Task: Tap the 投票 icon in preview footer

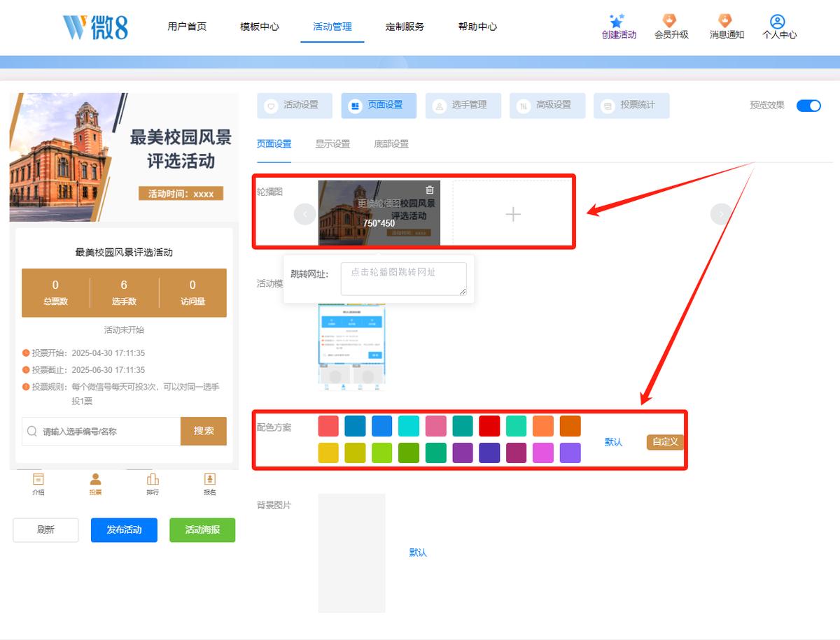Action: click(95, 479)
